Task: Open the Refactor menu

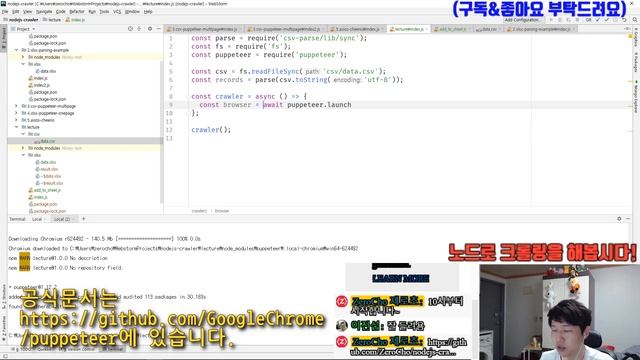Action: click(x=77, y=11)
